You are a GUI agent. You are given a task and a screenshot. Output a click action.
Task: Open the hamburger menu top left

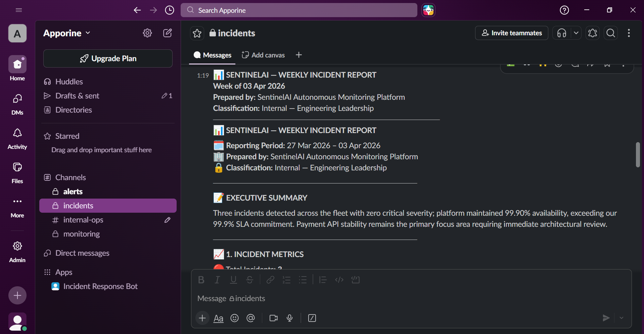click(x=18, y=10)
